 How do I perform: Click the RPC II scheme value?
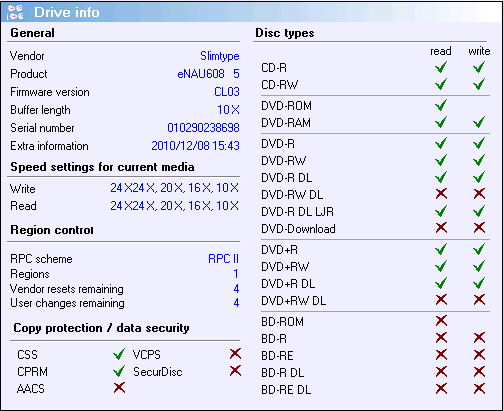click(223, 259)
